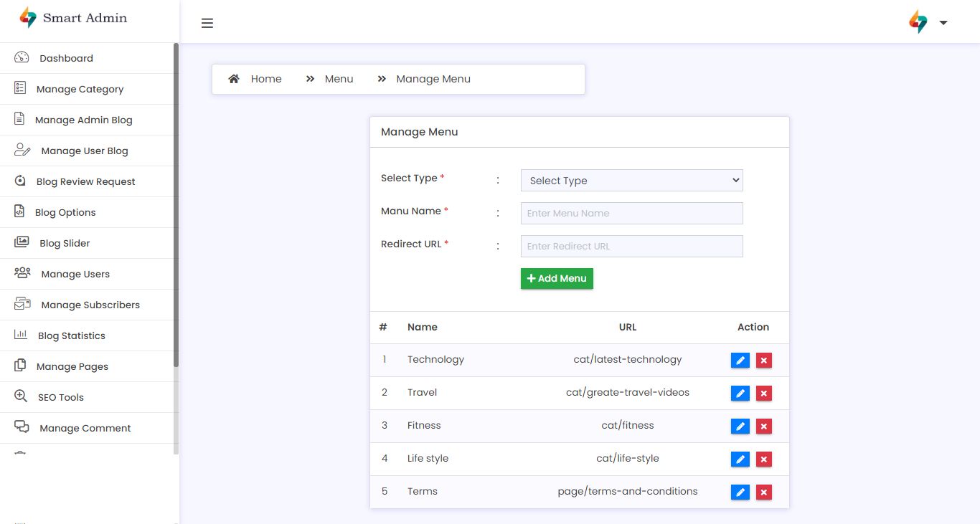Delete the Technology menu row

tap(764, 360)
